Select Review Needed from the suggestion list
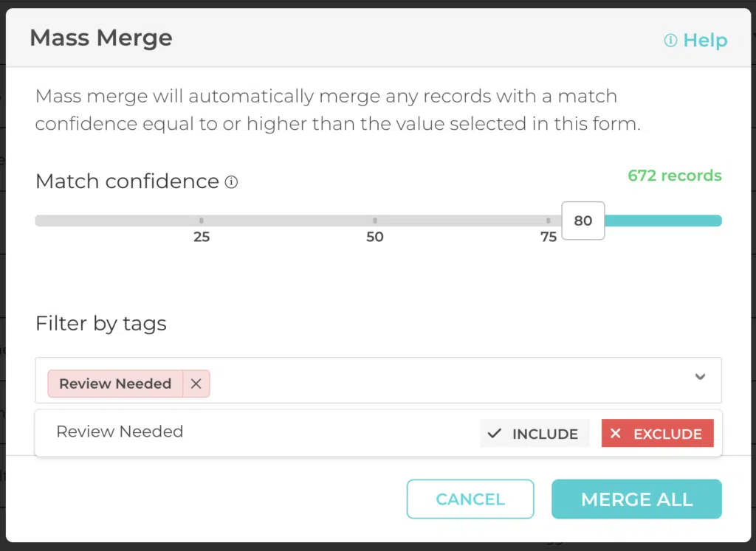This screenshot has width=756, height=551. coord(120,432)
